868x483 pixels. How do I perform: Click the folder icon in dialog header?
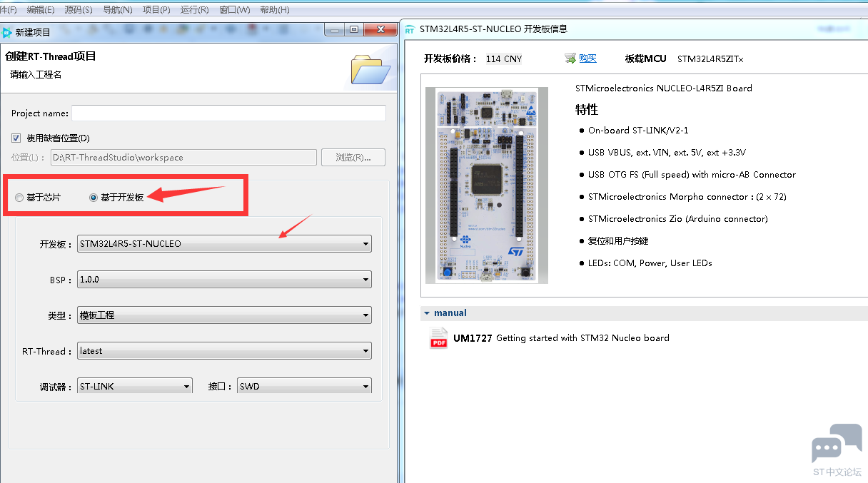pyautogui.click(x=370, y=69)
